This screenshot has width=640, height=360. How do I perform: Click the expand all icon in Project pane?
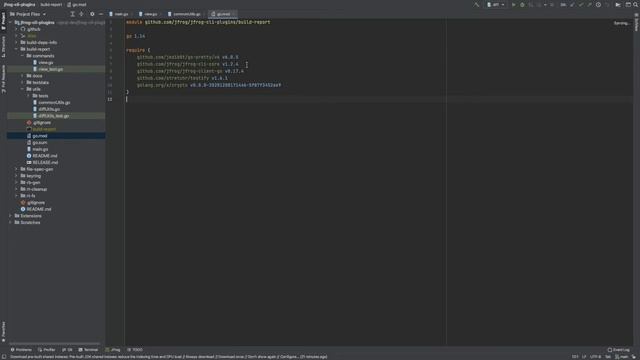[72, 14]
